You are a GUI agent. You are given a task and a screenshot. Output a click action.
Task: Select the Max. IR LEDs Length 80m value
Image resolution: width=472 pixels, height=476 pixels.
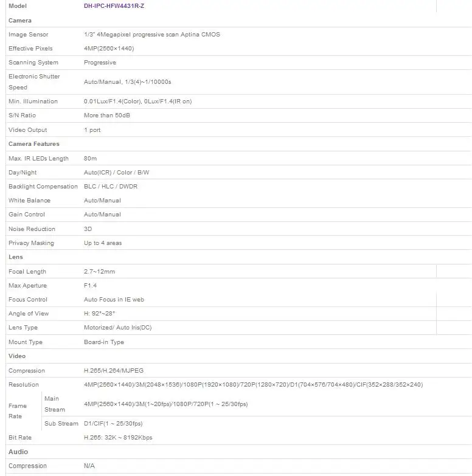click(90, 158)
